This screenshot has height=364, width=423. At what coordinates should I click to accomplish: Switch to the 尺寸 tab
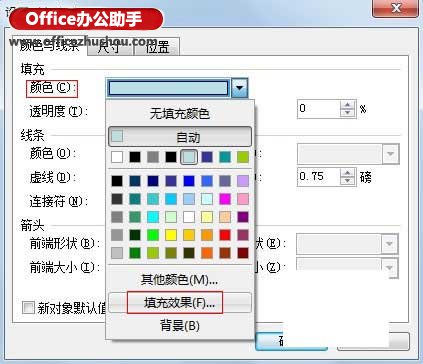click(110, 47)
